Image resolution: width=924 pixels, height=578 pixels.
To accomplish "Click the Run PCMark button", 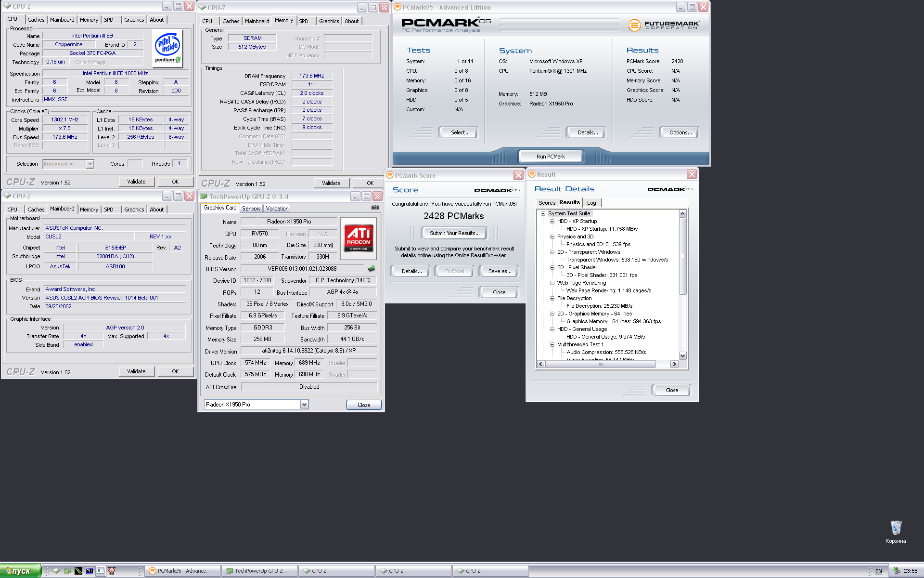I will 551,157.
